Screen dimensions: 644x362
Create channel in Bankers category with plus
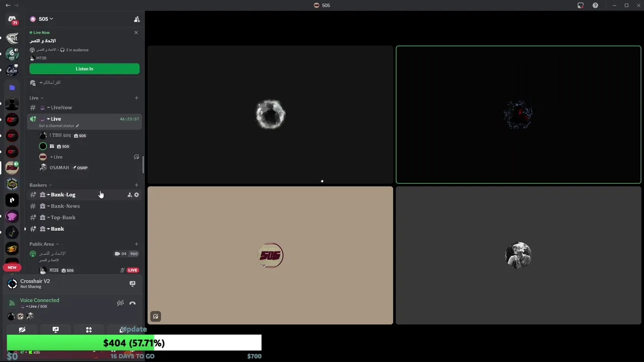(x=136, y=185)
